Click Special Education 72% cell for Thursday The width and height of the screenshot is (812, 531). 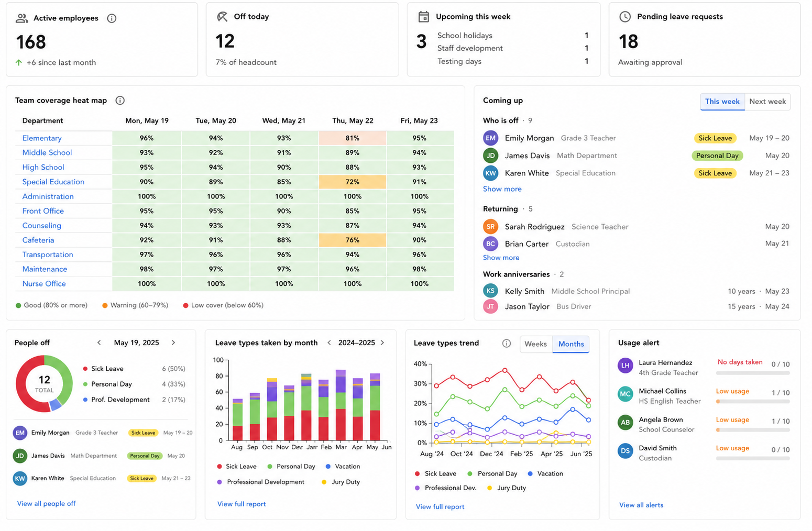(353, 182)
